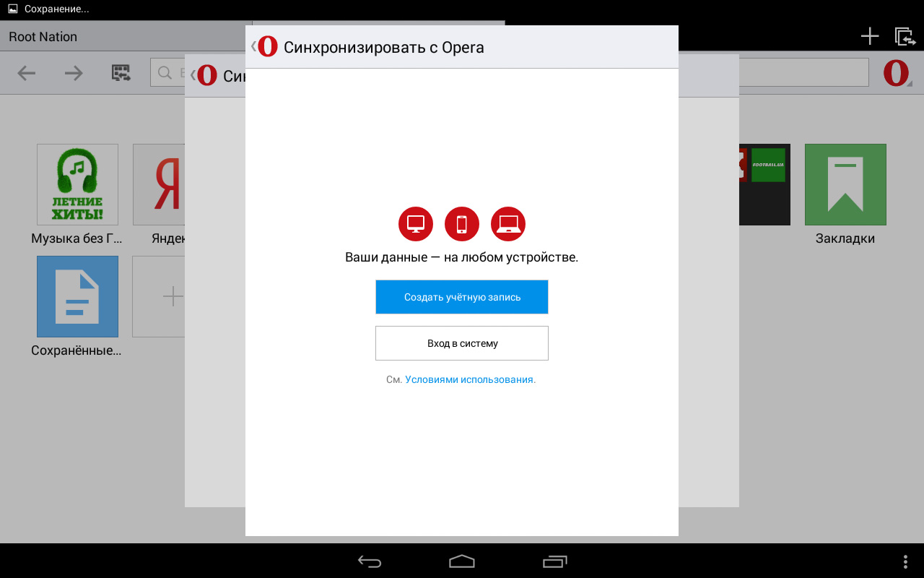Focus the address bar search field
This screenshot has height=578, width=924.
[167, 73]
